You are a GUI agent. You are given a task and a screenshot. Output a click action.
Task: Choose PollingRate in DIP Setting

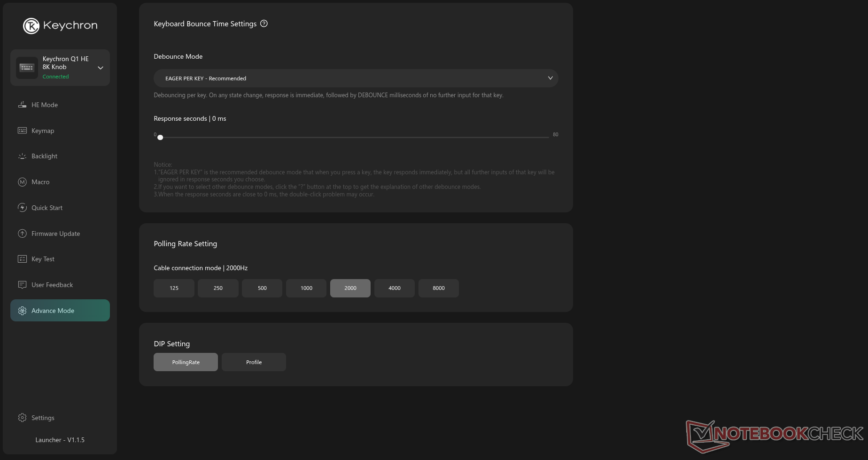click(x=186, y=362)
